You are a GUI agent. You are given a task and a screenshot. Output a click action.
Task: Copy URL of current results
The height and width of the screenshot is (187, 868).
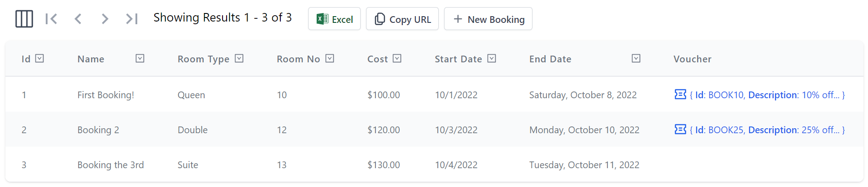(x=402, y=19)
